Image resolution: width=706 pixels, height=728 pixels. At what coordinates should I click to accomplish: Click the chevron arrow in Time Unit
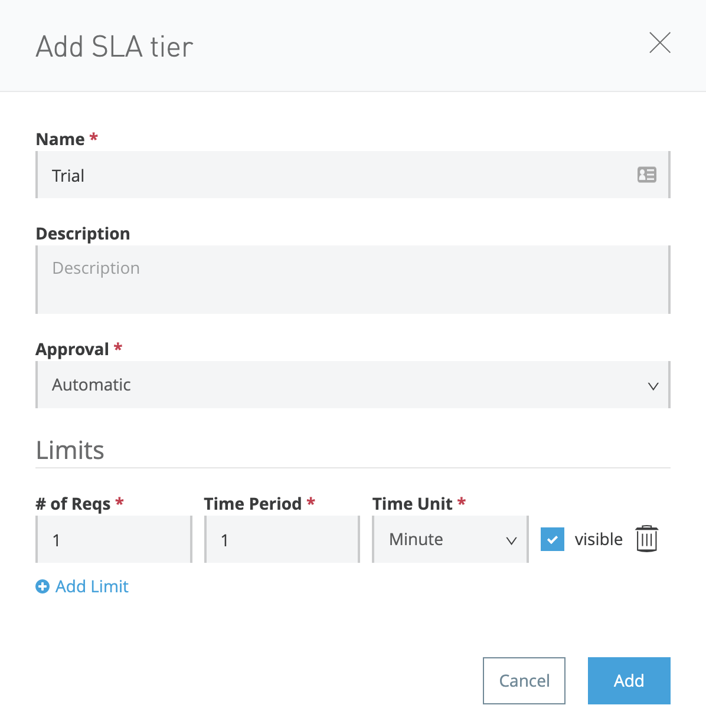tap(511, 540)
